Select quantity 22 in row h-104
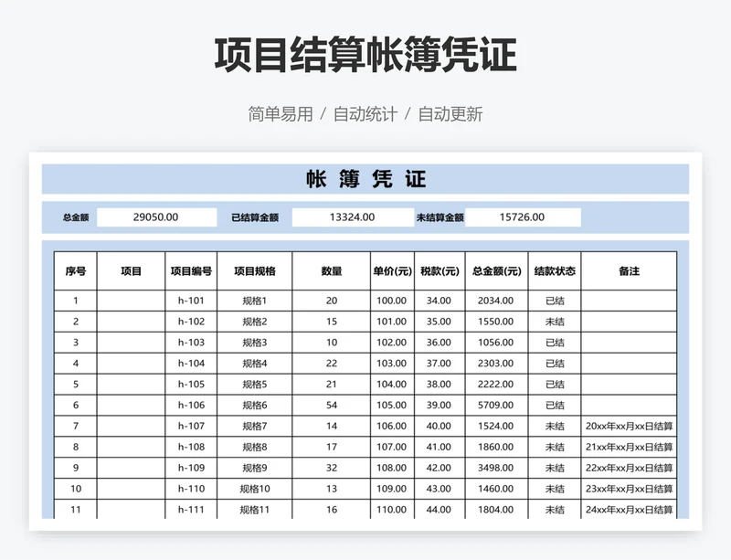Screen dimensions: 731x560 332,364
